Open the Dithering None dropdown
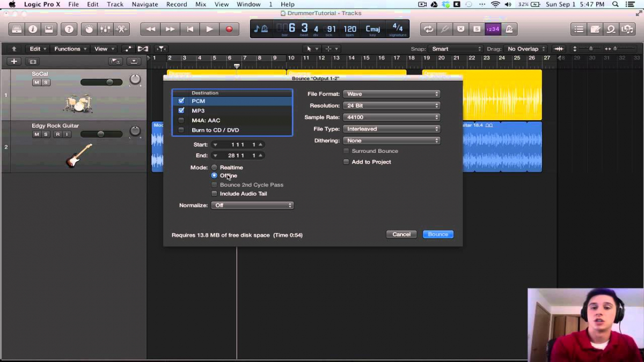The width and height of the screenshot is (644, 362). pos(392,141)
